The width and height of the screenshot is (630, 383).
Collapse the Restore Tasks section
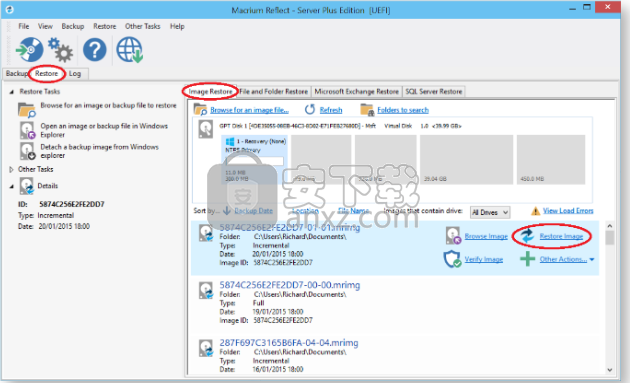12,92
